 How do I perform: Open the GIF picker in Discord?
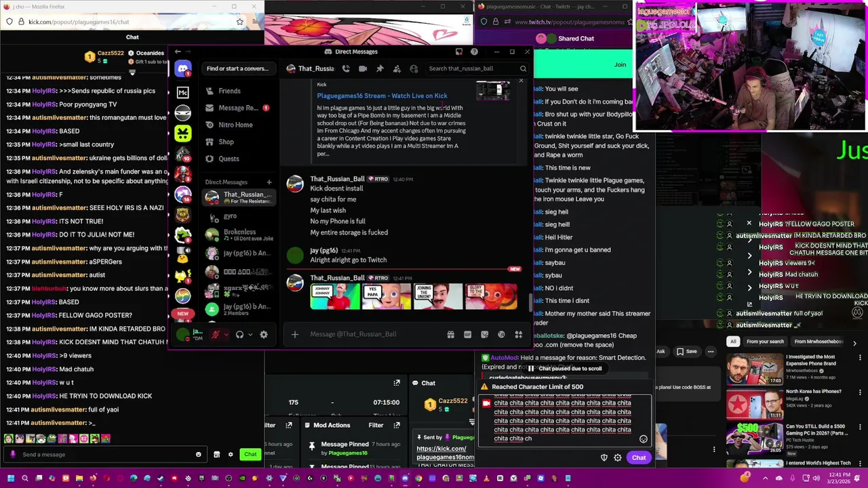click(x=467, y=334)
